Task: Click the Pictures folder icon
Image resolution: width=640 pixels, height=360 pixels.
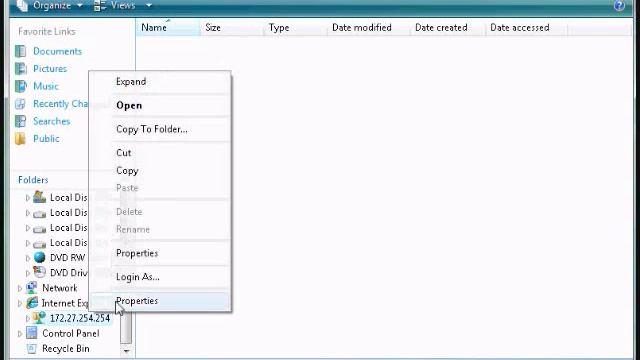Action: coord(20,69)
